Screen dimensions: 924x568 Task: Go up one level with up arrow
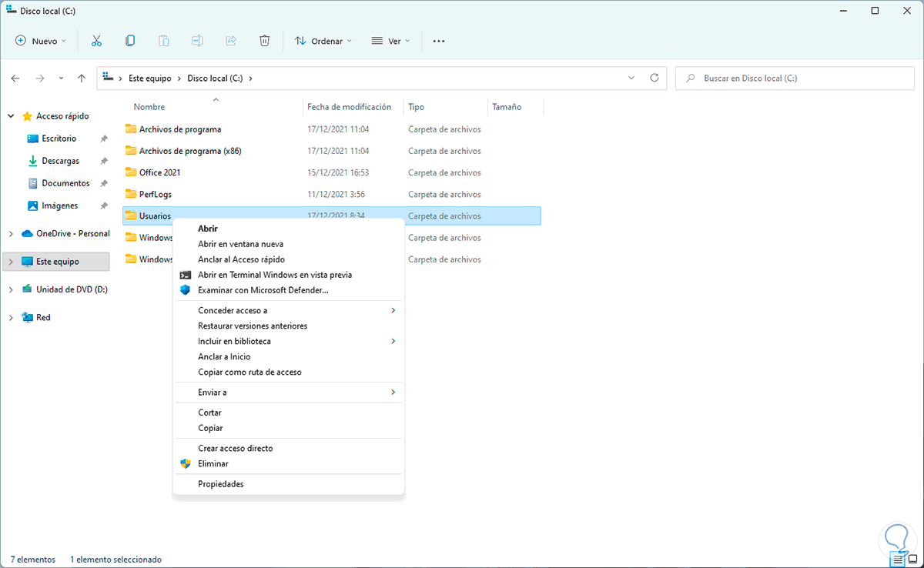click(x=82, y=78)
